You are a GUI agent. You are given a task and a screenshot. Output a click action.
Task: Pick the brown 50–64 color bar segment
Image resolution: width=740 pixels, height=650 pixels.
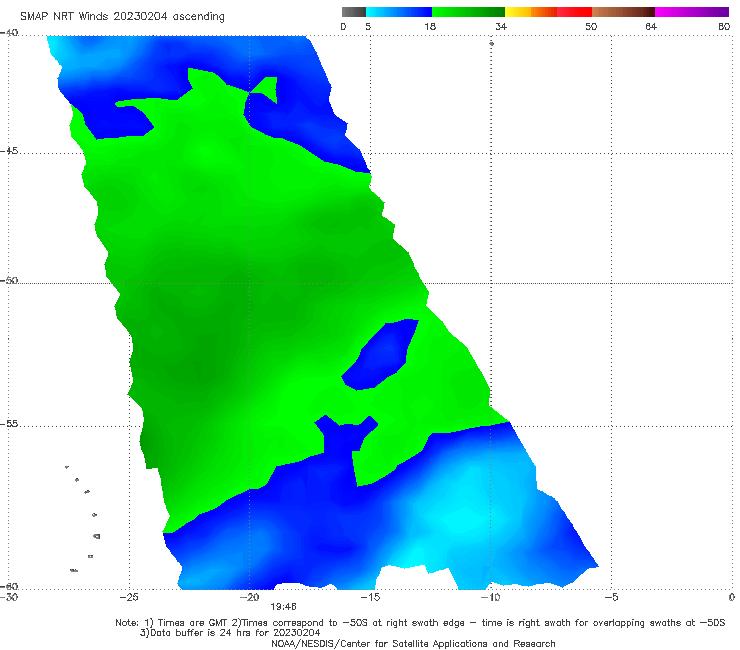tap(623, 12)
